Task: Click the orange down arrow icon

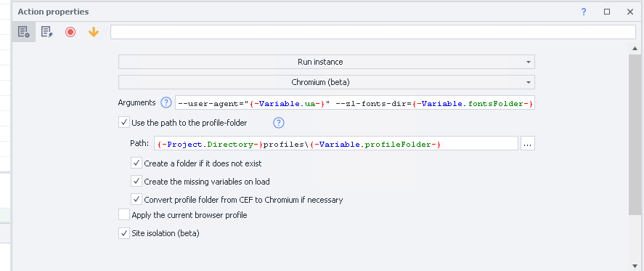Action: point(94,32)
